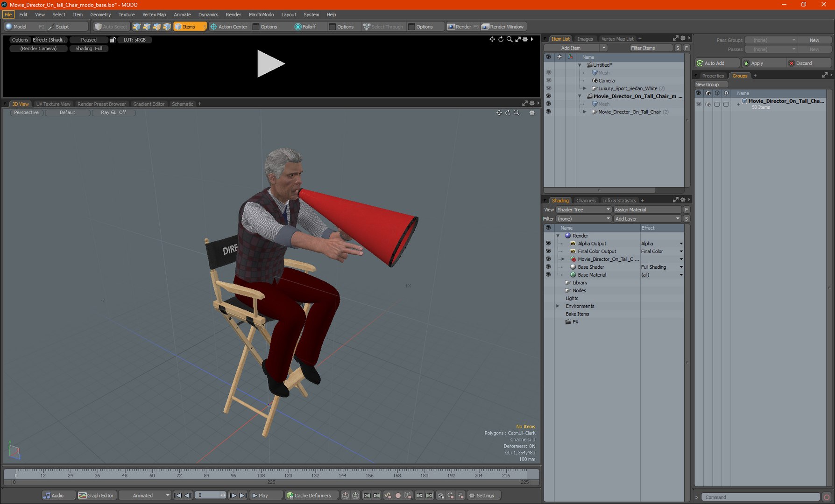Screen dimensions: 835x504
Task: Click the New Group button
Action: point(711,84)
